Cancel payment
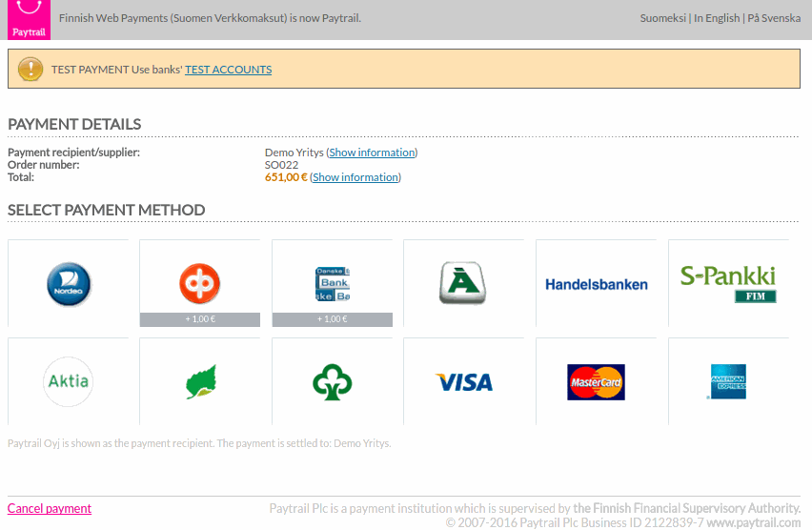Screen dimensions: 812x530 pyautogui.click(x=50, y=508)
